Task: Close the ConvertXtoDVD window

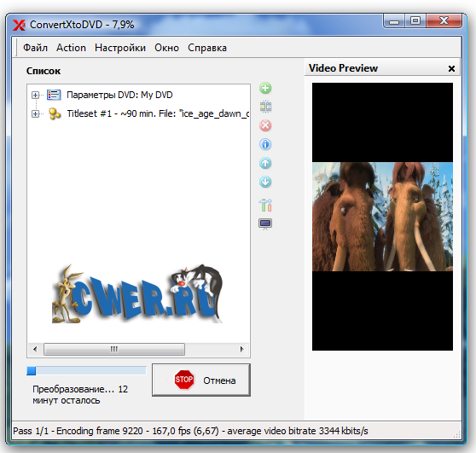Action: (x=444, y=21)
